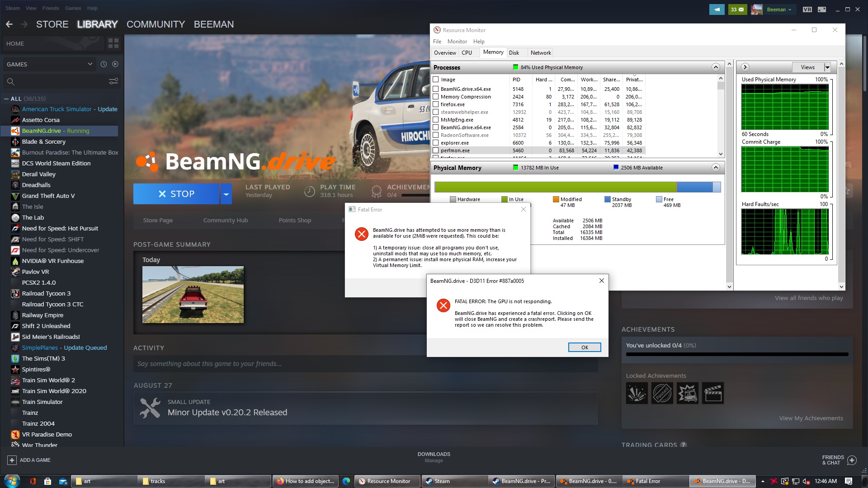This screenshot has height=488, width=868.
Task: Select the clapperboard locked achievement icon
Action: [x=712, y=393]
